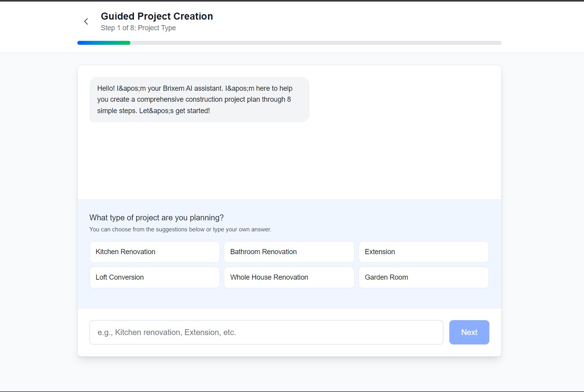Select the Kitchen Renovation suggestion
The height and width of the screenshot is (392, 584).
coord(154,252)
